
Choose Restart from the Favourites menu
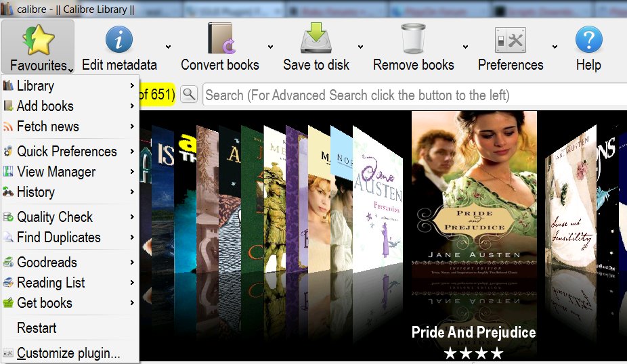click(70, 328)
